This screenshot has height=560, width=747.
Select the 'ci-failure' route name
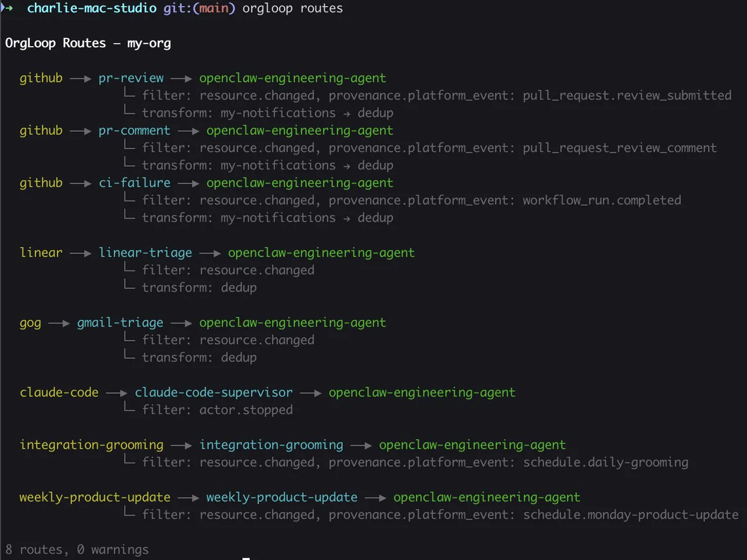[x=134, y=183]
